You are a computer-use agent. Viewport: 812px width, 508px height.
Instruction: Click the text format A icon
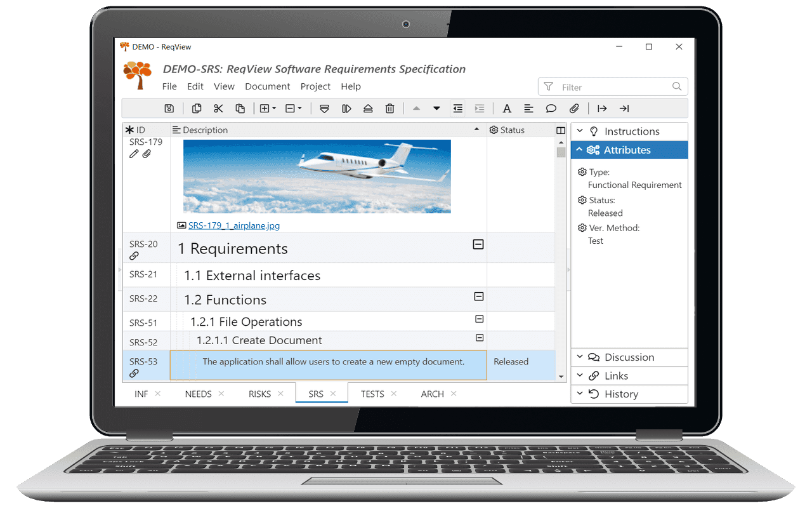(x=507, y=109)
